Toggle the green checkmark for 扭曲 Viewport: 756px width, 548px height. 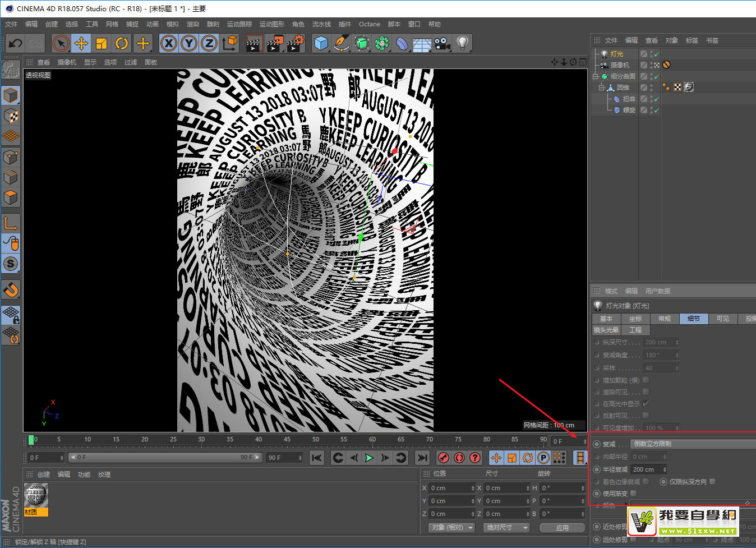click(656, 99)
